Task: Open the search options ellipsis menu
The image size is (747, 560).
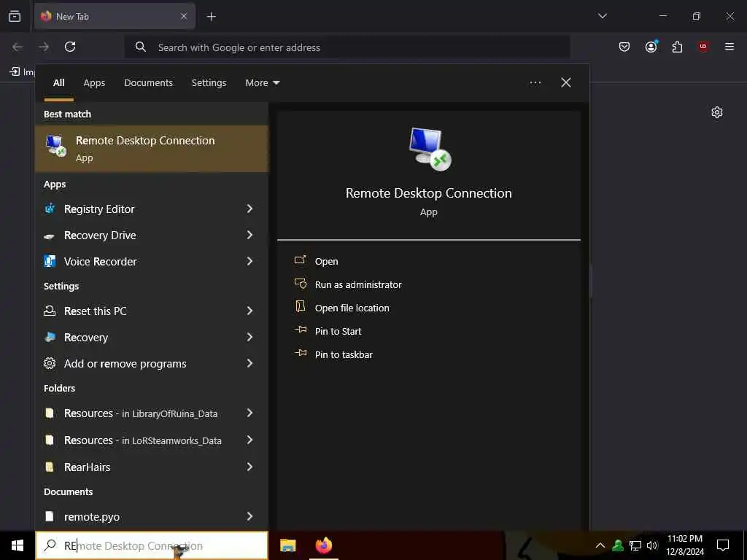Action: 535,83
